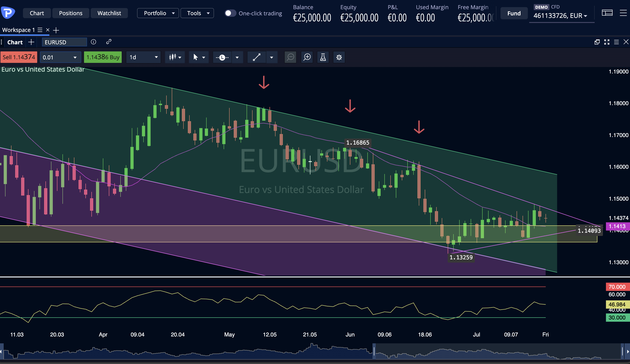This screenshot has width=630, height=364.
Task: Open the Watchlist tab
Action: tap(109, 13)
